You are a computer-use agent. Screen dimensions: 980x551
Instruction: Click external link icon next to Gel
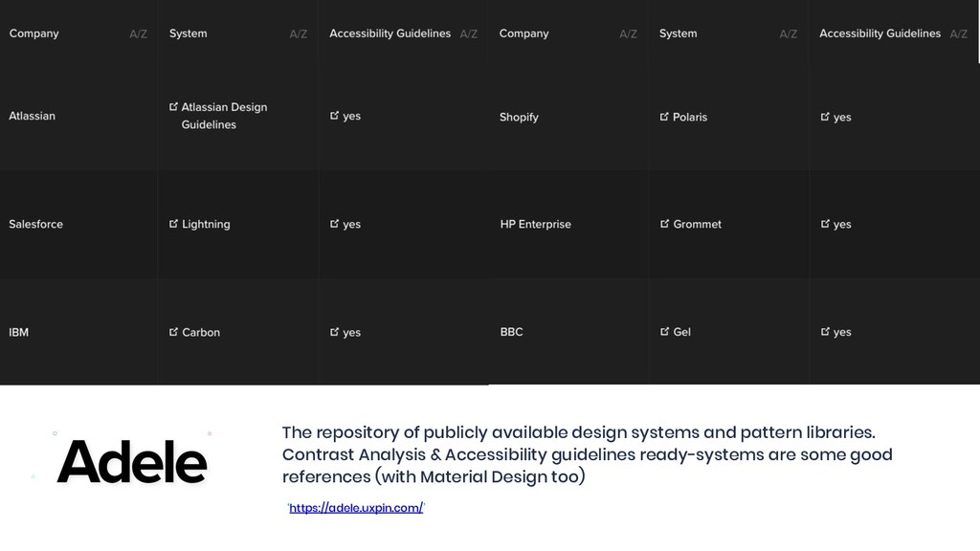pos(664,332)
